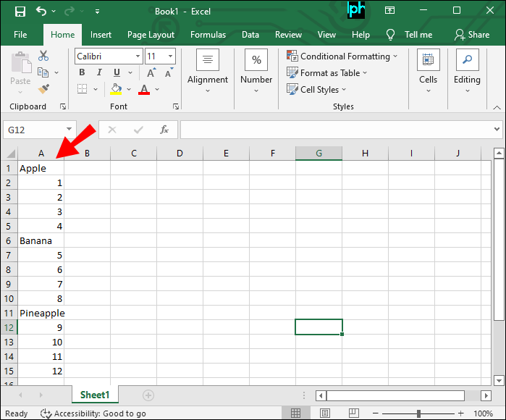Image resolution: width=506 pixels, height=420 pixels.
Task: Click the Increase Font Size icon
Action: coord(151,72)
